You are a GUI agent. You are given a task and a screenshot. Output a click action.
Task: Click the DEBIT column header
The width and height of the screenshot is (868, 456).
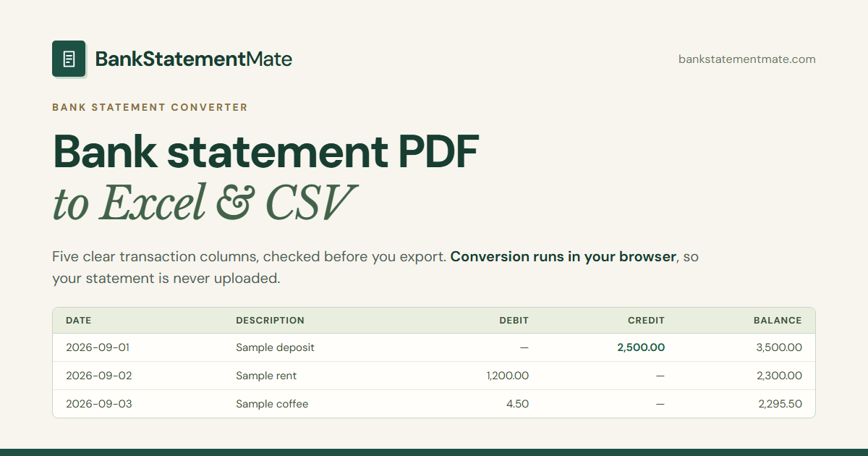pyautogui.click(x=514, y=320)
